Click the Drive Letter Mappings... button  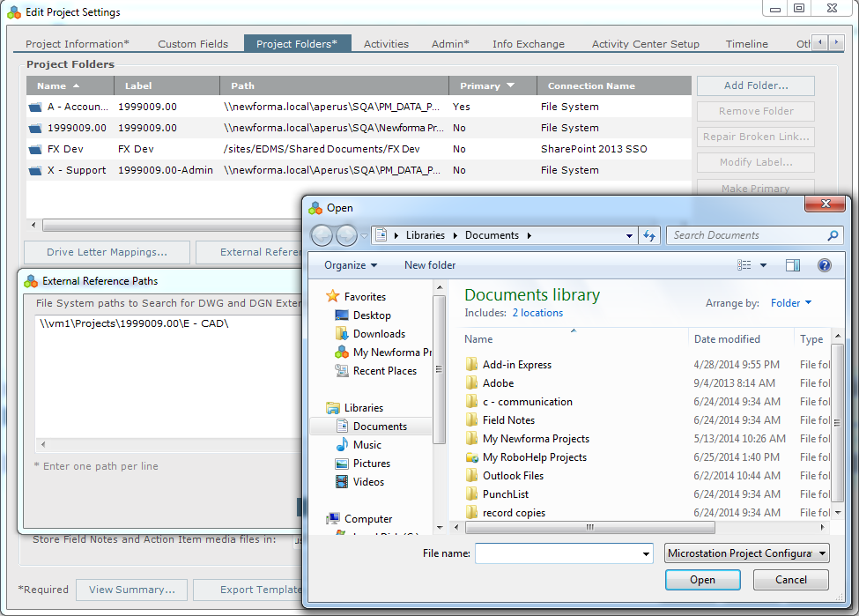107,252
